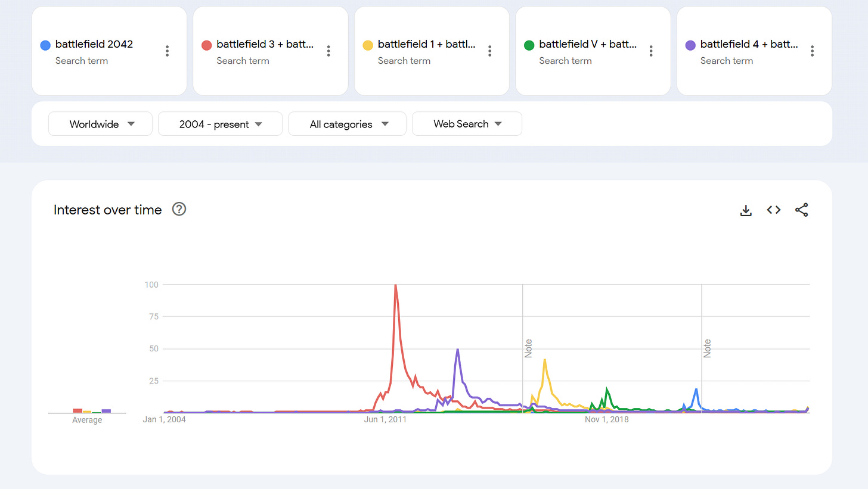Click the Average bar chart
The width and height of the screenshot is (868, 489).
pyautogui.click(x=87, y=410)
